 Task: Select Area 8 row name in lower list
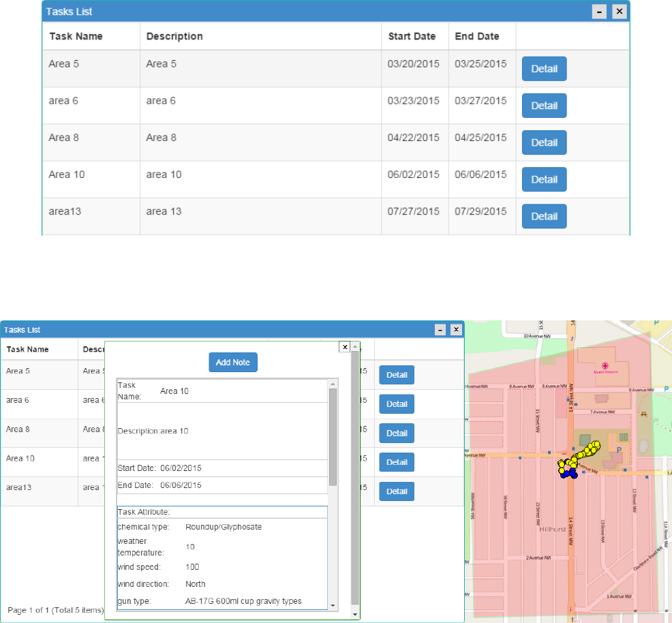point(18,429)
